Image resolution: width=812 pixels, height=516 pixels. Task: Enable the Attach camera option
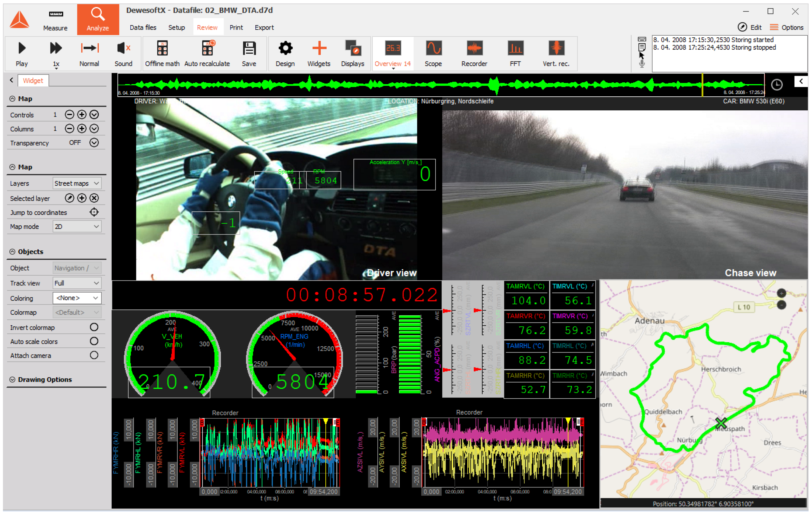94,355
